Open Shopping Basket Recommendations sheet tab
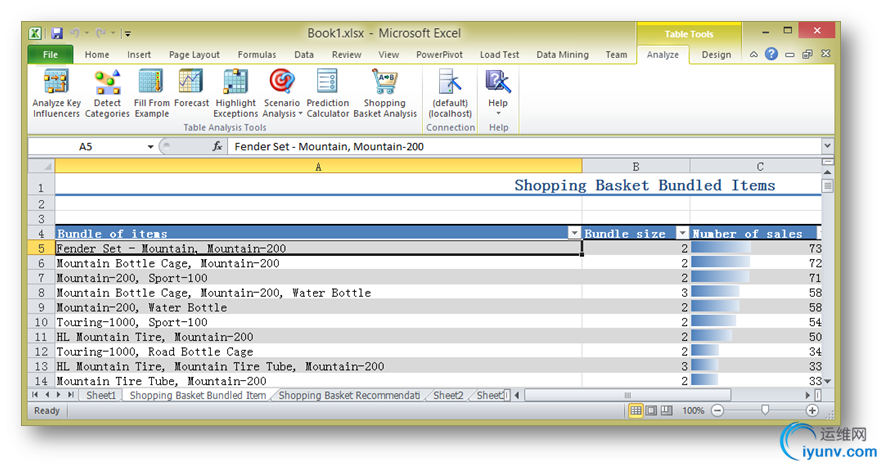Image resolution: width=883 pixels, height=468 pixels. click(349, 395)
